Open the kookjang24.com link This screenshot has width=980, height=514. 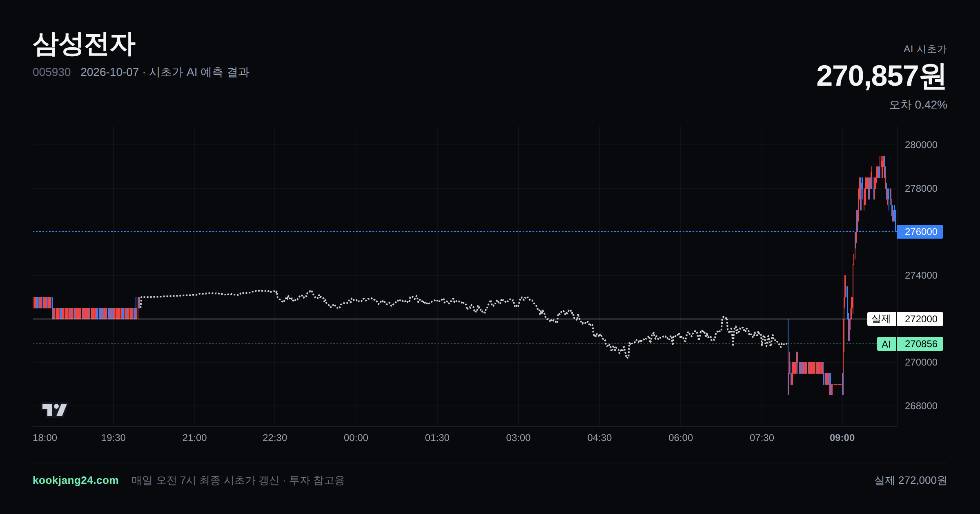[x=76, y=480]
